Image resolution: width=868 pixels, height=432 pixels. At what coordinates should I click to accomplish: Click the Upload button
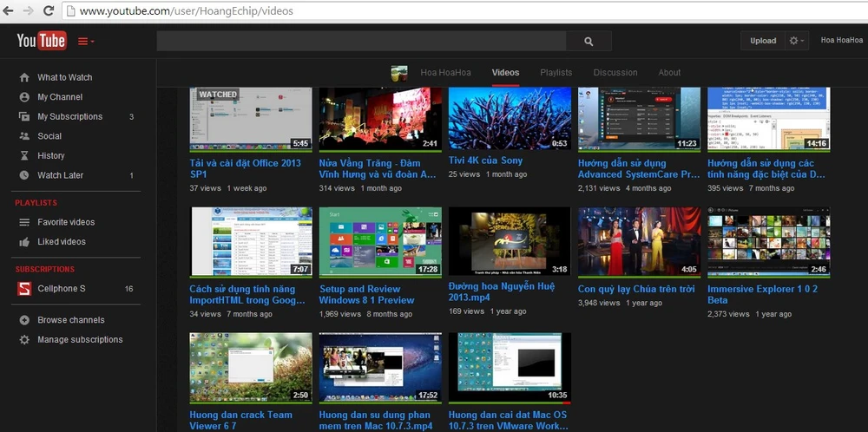click(x=763, y=41)
